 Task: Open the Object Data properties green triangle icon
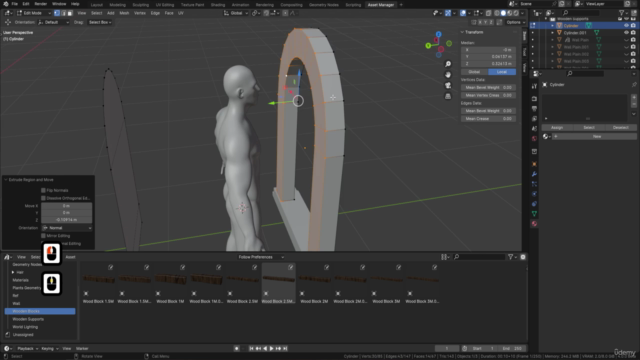click(534, 213)
